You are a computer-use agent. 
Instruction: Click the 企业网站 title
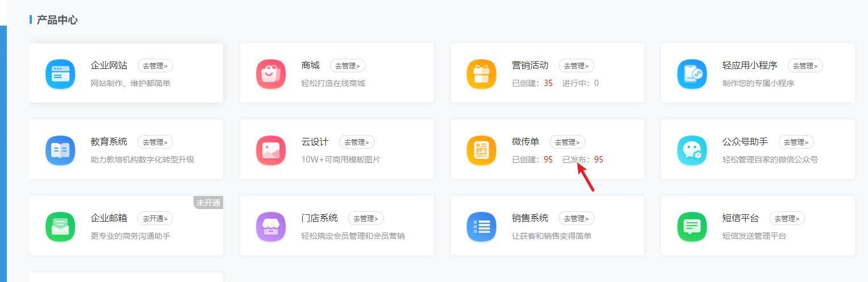[109, 66]
